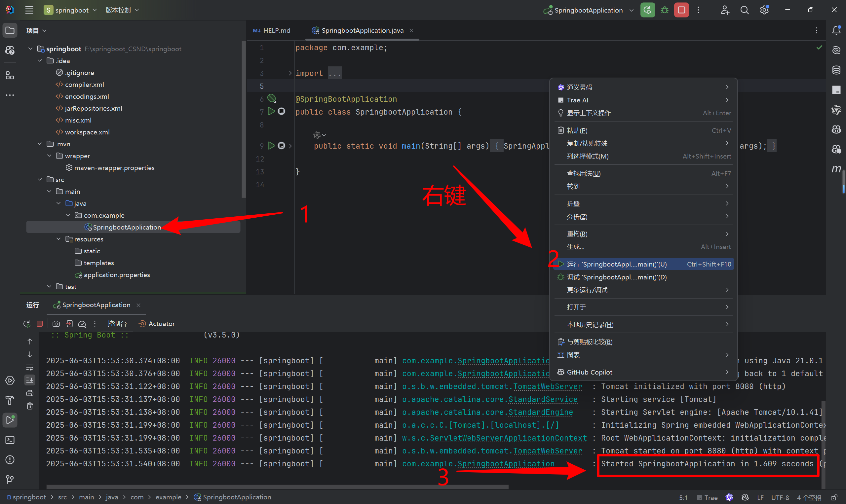Open the Terminal tool window on the left sidebar
Screen dimensions: 846x504
click(10, 440)
